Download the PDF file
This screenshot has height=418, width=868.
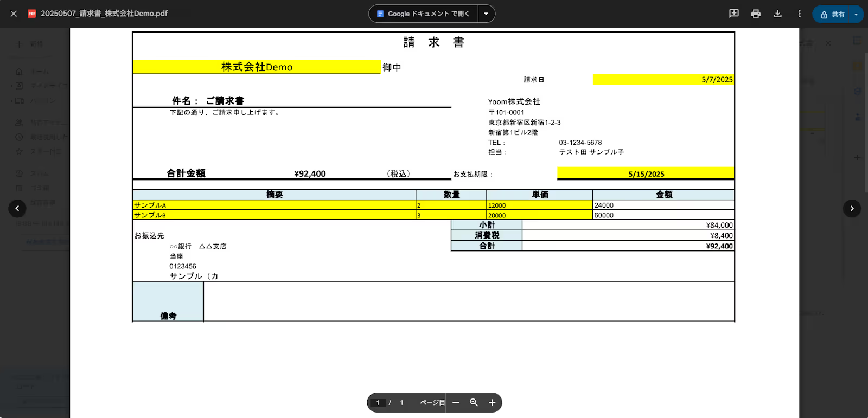pyautogui.click(x=777, y=14)
